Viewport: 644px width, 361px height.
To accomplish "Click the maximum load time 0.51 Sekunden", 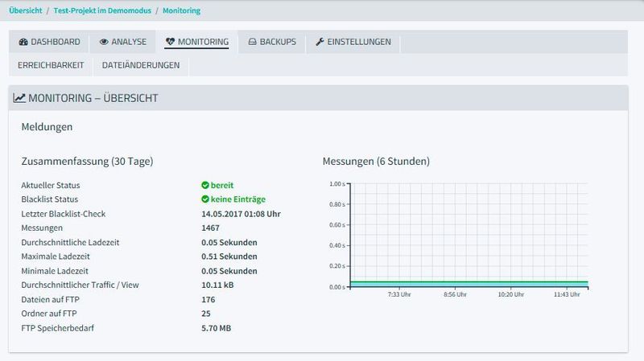I will click(x=229, y=256).
